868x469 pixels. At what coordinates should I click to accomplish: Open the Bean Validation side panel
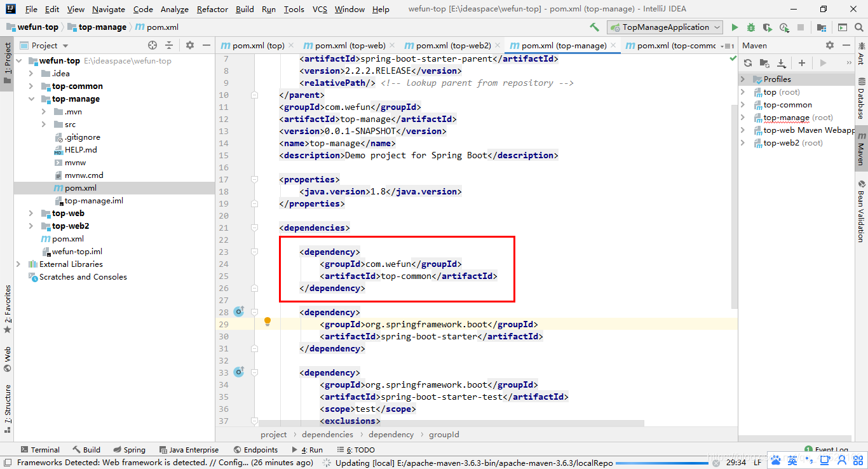click(861, 210)
